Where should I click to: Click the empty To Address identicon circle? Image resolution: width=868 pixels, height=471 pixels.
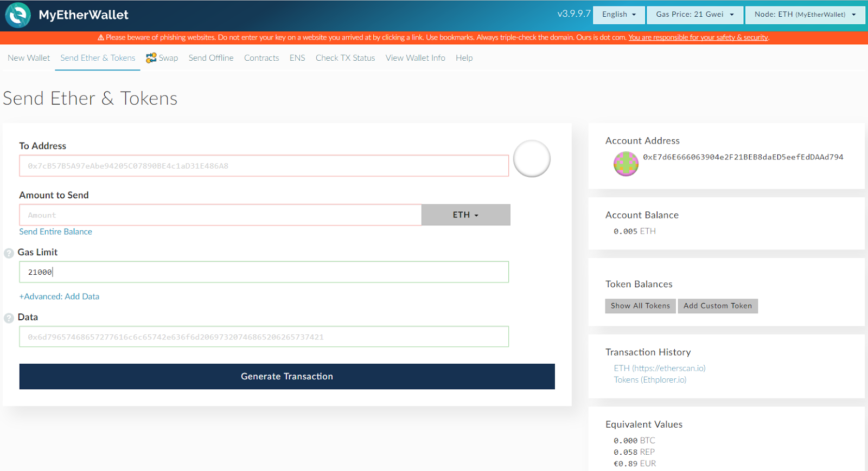click(532, 158)
